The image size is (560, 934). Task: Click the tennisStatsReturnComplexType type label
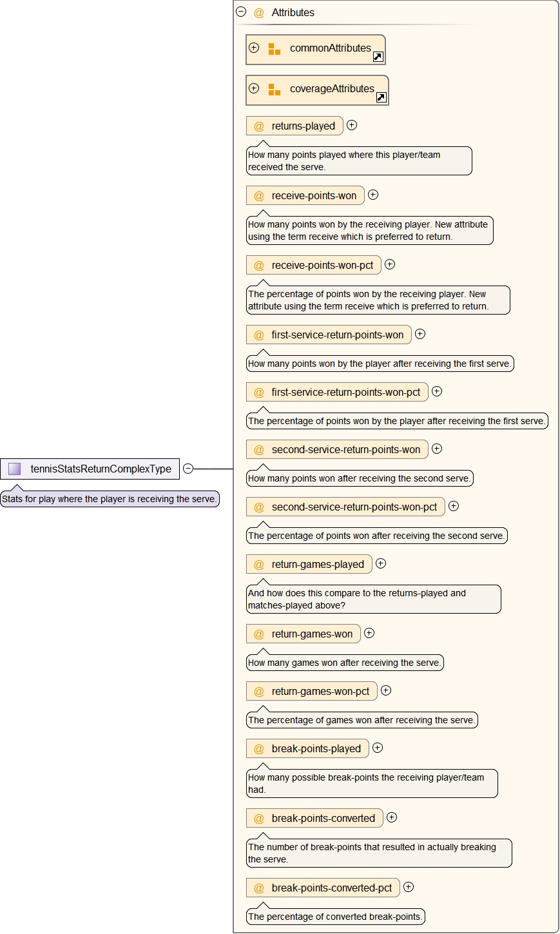tap(101, 469)
